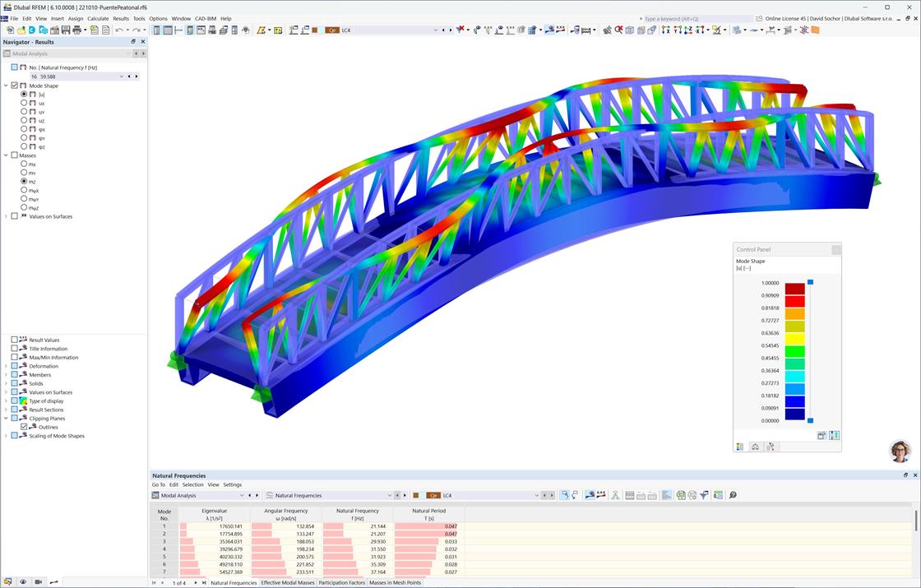The height and width of the screenshot is (588, 921).
Task: Select the Print icon in the toolbar
Action: coord(76,30)
